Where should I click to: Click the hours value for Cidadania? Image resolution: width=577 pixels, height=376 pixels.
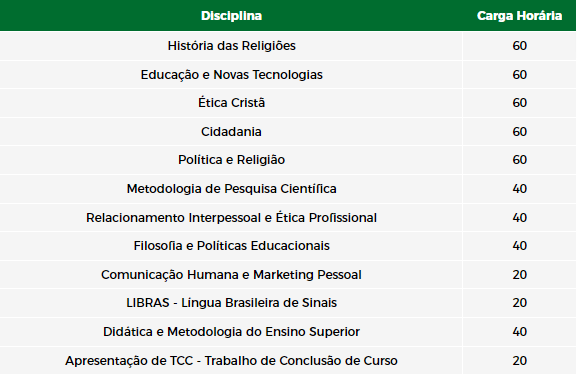(520, 132)
